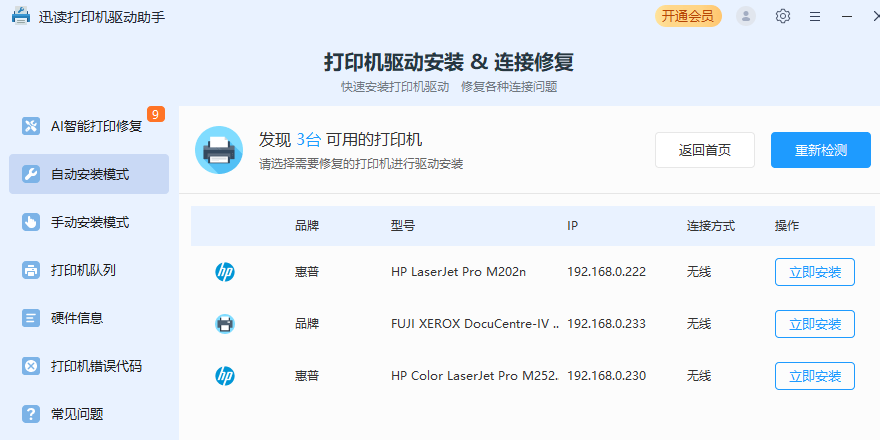This screenshot has height=440, width=880.
Task: Install driver for FUJI XEROX DocuCentre-IV
Action: point(815,324)
